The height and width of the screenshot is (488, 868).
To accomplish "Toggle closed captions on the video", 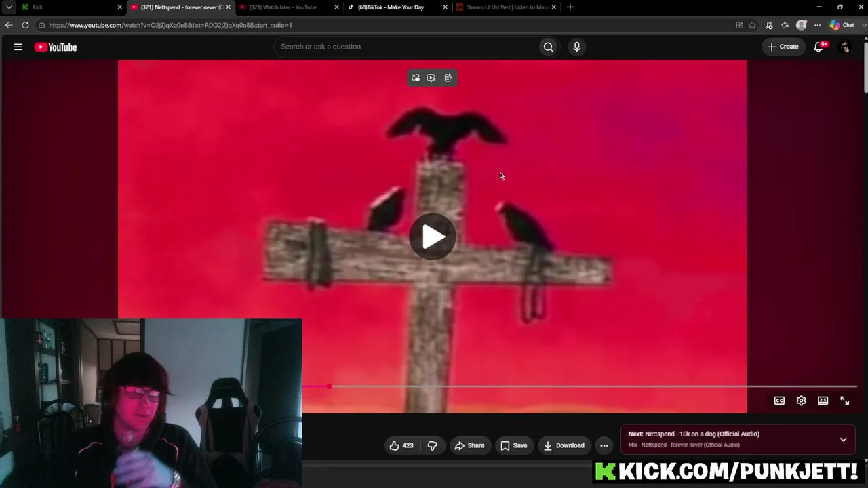I will point(779,401).
